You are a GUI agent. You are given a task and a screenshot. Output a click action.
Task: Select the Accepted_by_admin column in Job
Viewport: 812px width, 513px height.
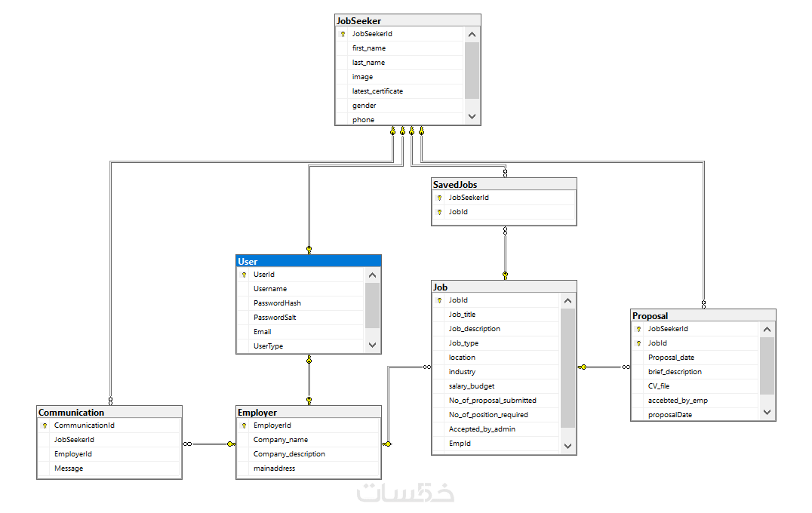tap(496, 429)
